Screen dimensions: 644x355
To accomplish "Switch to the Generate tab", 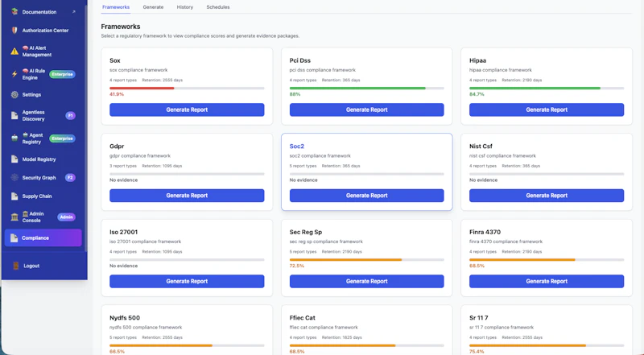I will click(x=153, y=7).
